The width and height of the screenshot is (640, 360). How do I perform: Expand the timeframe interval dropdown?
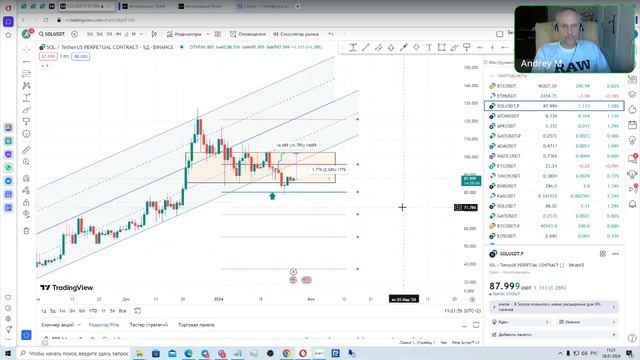tap(141, 34)
